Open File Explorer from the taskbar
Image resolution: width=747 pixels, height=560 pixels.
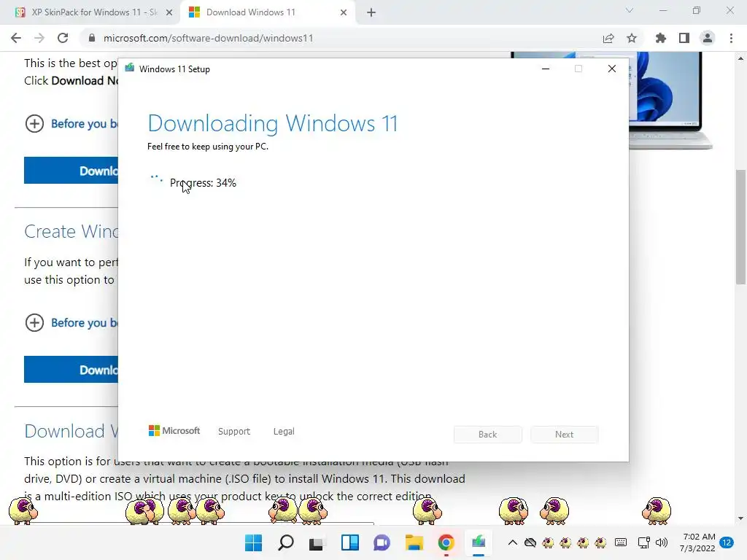click(414, 542)
